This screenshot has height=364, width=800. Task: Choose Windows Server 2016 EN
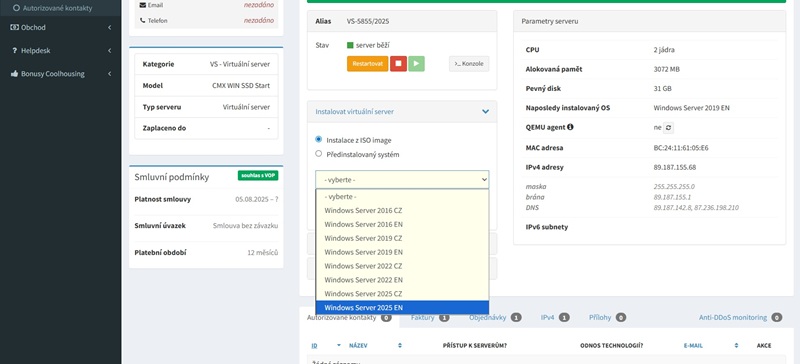[402, 224]
